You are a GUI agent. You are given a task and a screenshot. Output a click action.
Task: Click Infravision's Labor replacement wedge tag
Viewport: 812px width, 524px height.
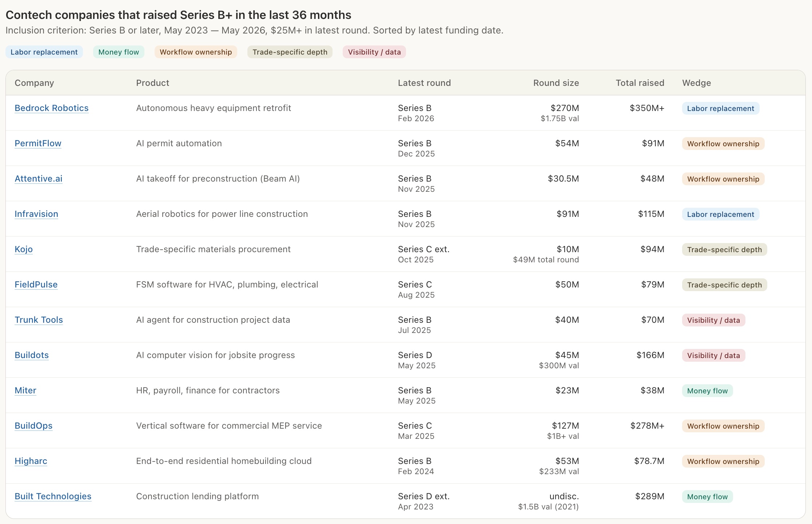721,214
